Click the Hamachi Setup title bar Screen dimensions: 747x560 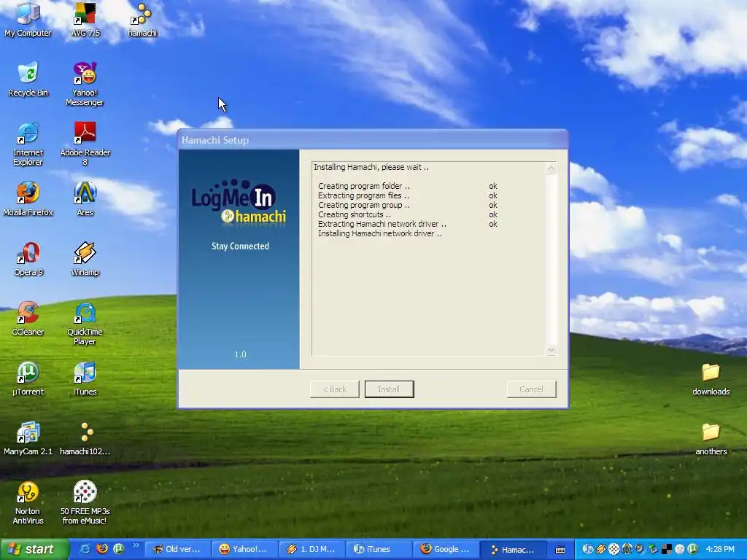(373, 140)
